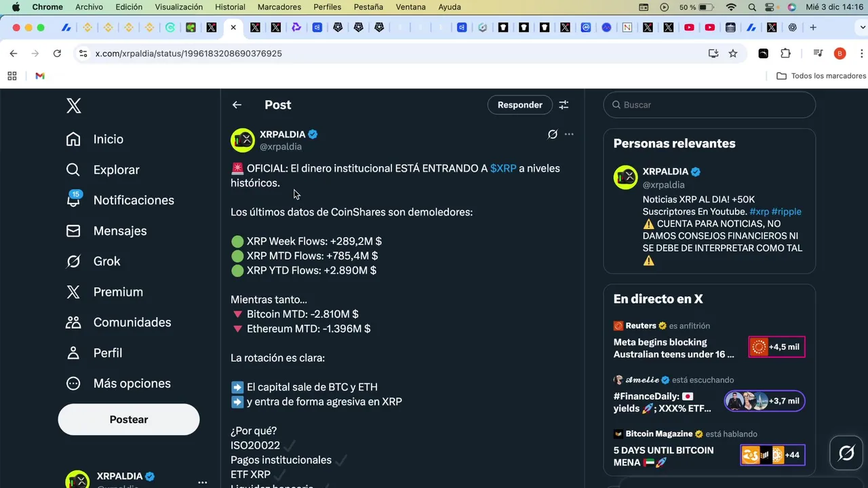The width and height of the screenshot is (868, 488).
Task: Click browser forward arrow
Action: point(35,54)
